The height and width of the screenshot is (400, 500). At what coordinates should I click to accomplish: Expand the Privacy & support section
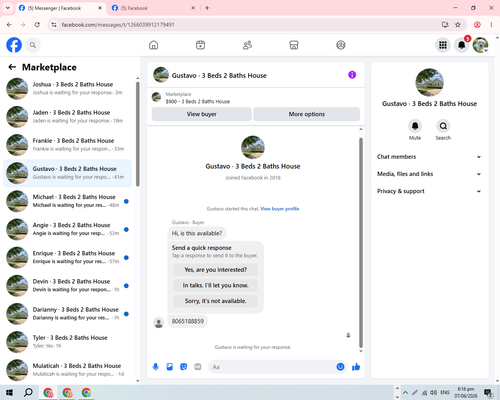[429, 191]
